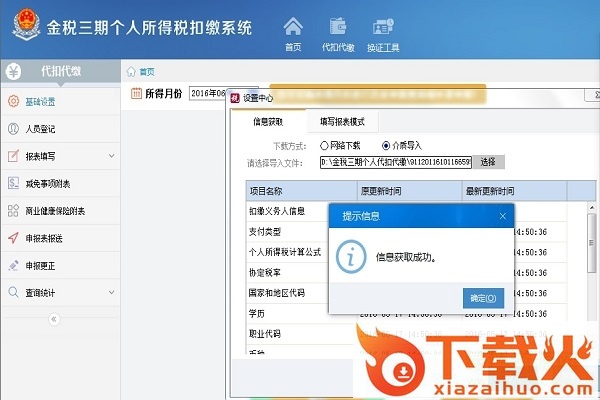
Task: Click 确定 in the 提示信息 dialog
Action: tap(483, 297)
